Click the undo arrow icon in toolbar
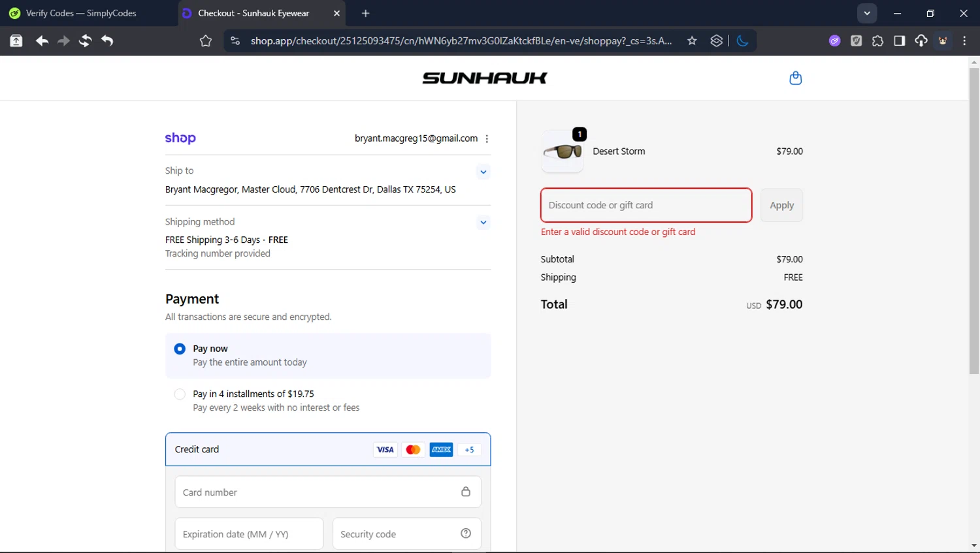This screenshot has height=553, width=980. pyautogui.click(x=107, y=40)
